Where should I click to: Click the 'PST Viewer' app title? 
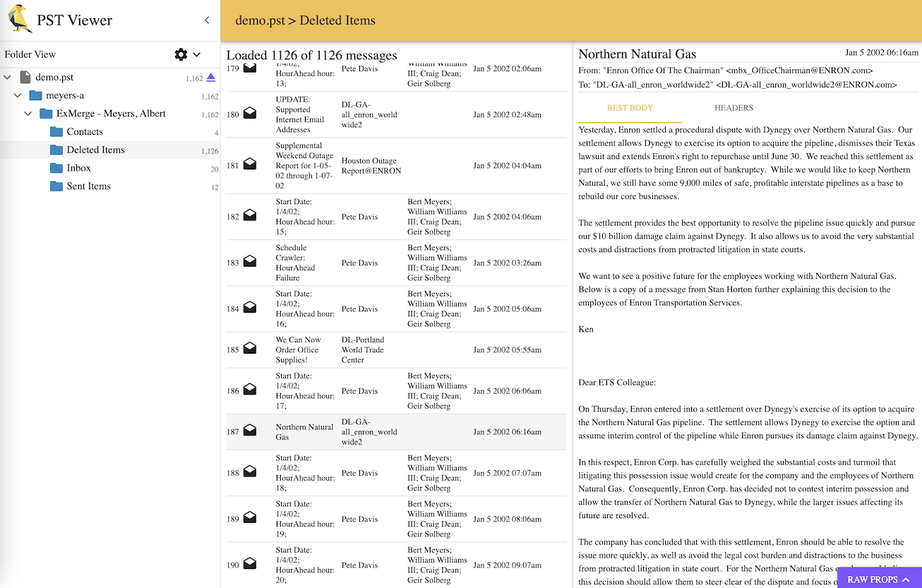tap(75, 20)
